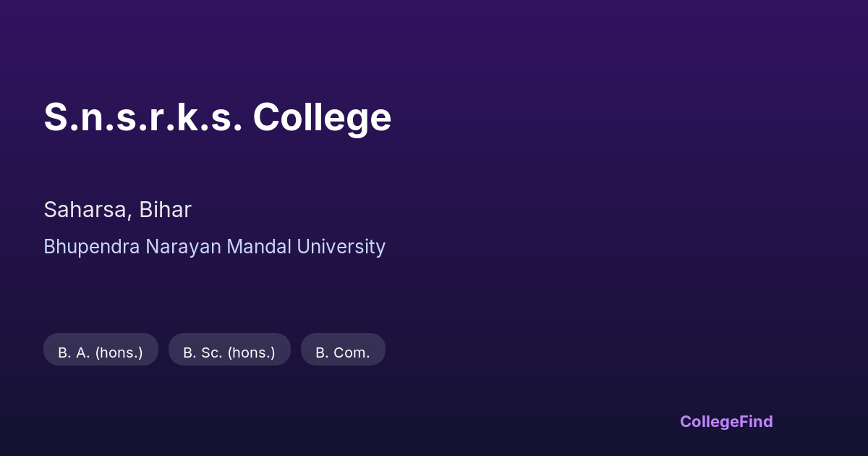
Task: Click the comma after Saharsa
Action: (130, 216)
